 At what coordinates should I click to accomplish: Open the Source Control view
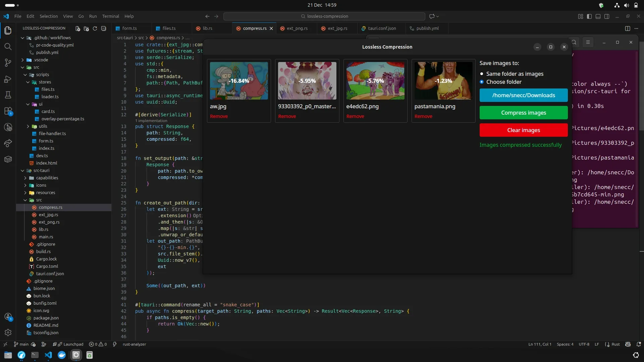pyautogui.click(x=8, y=63)
